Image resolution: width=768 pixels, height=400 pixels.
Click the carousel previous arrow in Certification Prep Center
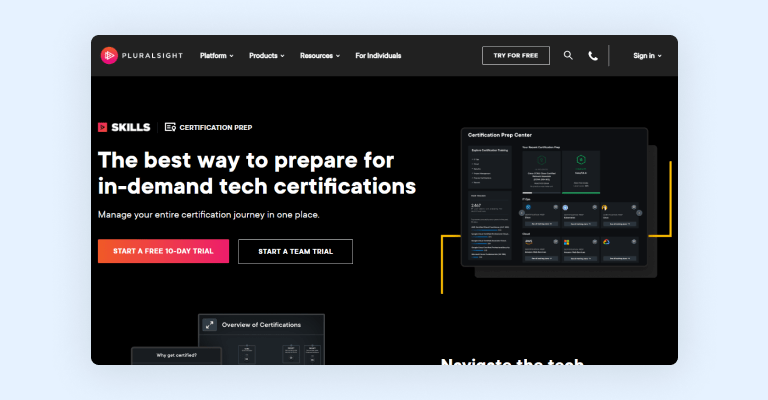tap(522, 213)
